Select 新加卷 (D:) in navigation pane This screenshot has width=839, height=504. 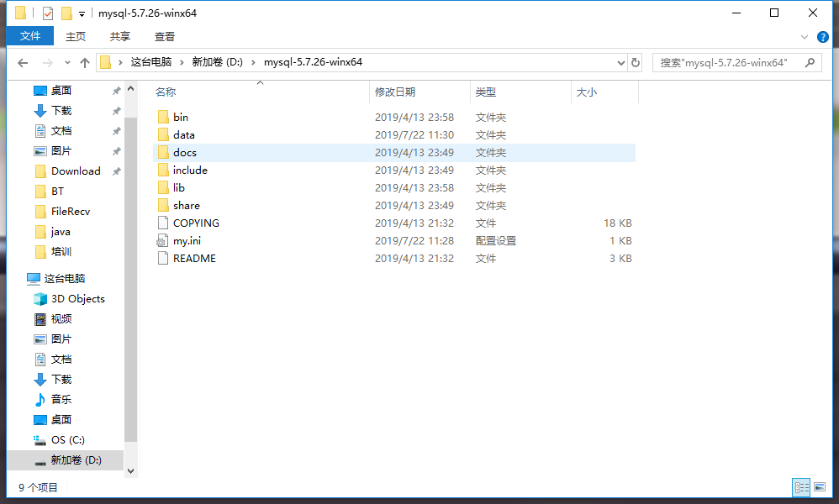(x=76, y=460)
